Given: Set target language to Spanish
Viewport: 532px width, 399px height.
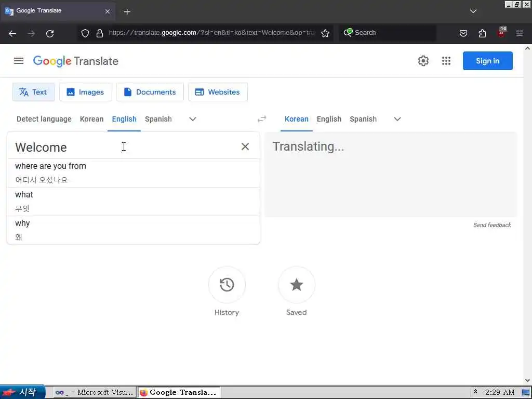Looking at the screenshot, I should pos(363,119).
